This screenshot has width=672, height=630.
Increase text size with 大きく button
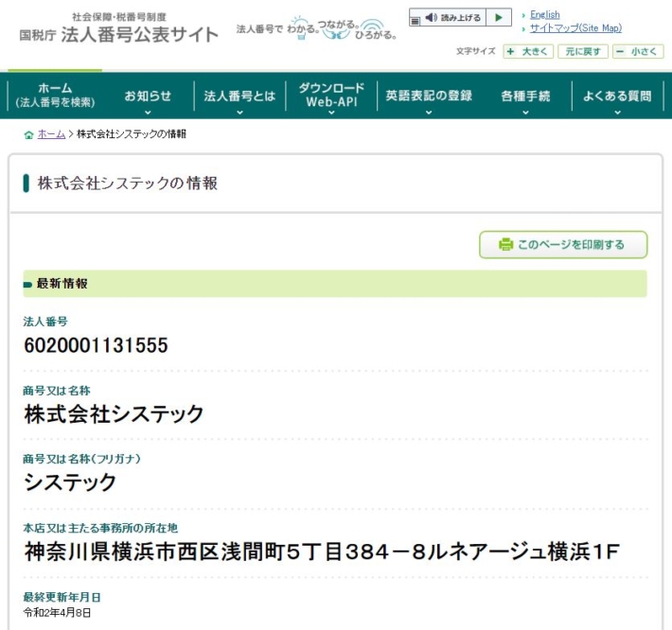click(x=528, y=52)
